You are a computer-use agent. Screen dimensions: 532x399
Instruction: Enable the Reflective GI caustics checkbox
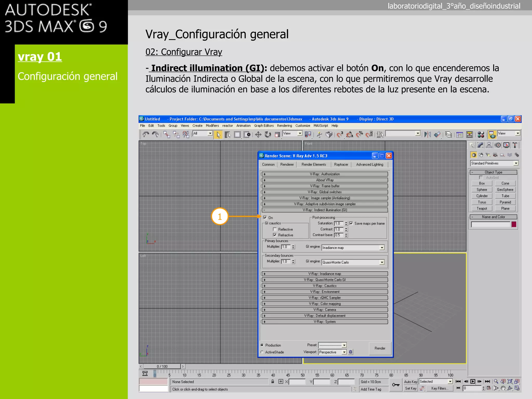(275, 229)
